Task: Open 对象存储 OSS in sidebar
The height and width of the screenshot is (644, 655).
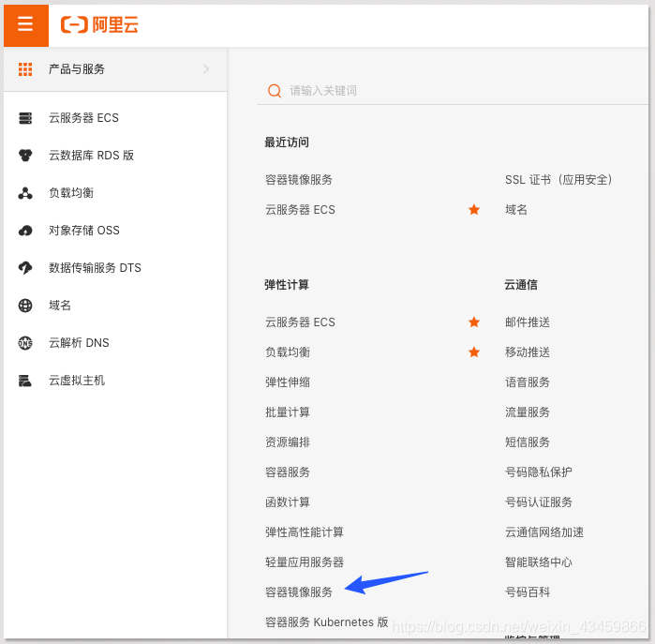Action: [x=84, y=231]
